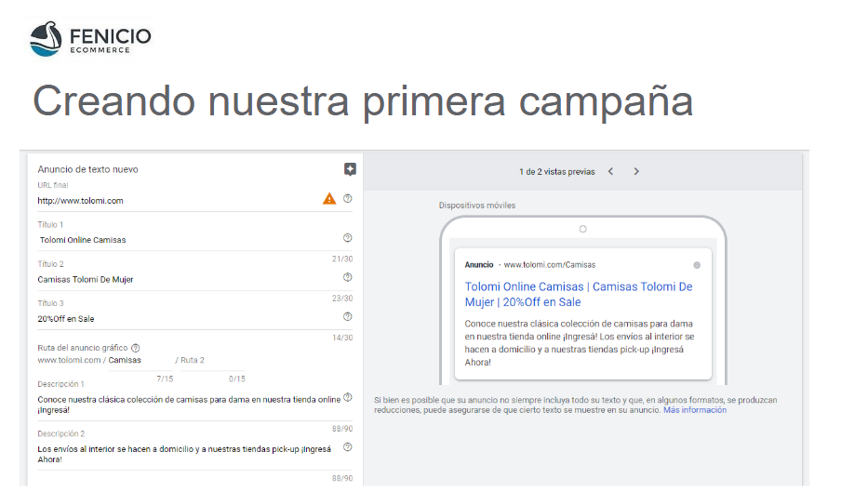Go to the previous ad preview
Screen dimensions: 868x492
pos(610,171)
